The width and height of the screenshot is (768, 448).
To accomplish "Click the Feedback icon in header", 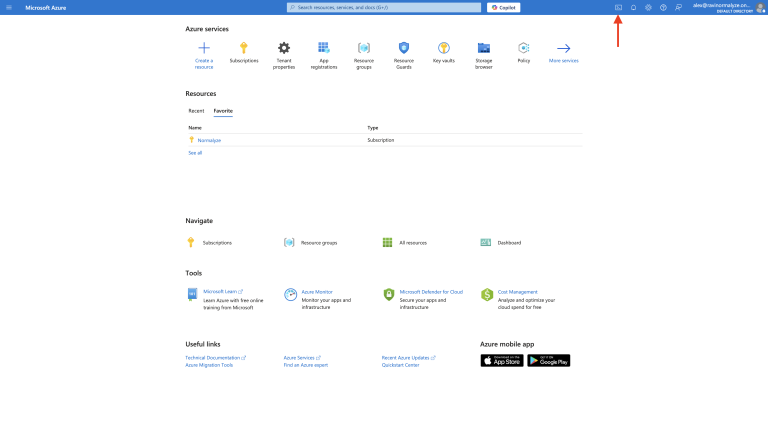I will click(678, 7).
